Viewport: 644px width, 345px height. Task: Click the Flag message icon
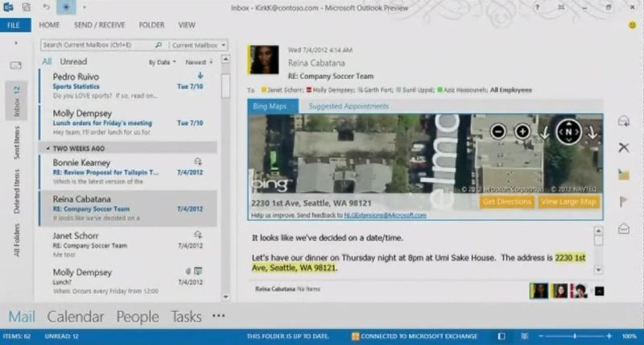623,202
